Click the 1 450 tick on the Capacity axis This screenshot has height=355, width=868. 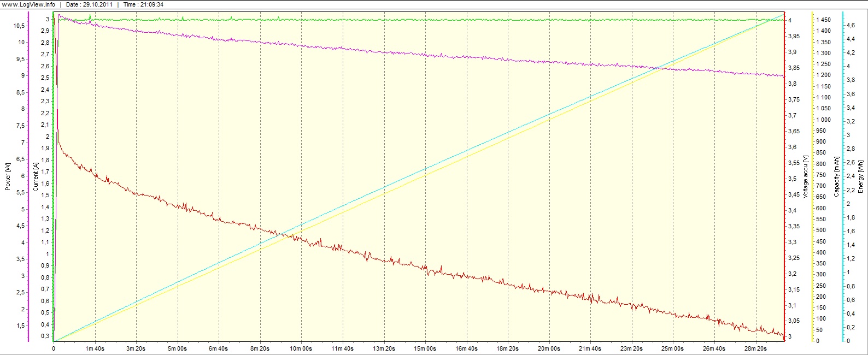(x=823, y=20)
